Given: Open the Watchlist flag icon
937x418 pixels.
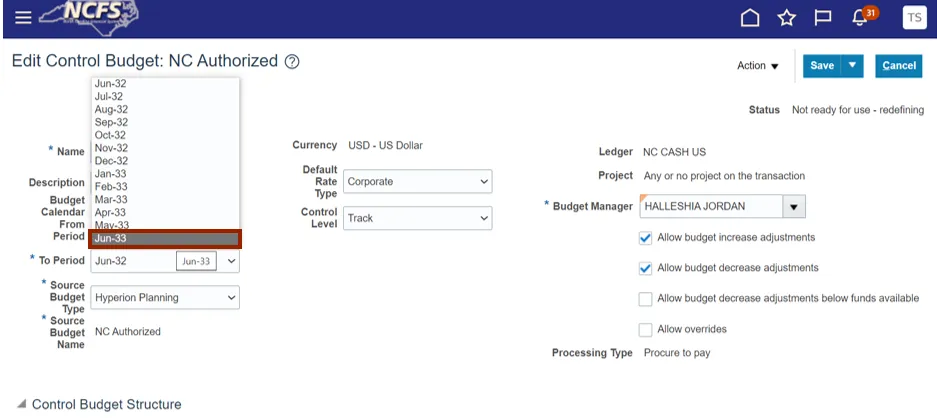Looking at the screenshot, I should pyautogui.click(x=823, y=18).
